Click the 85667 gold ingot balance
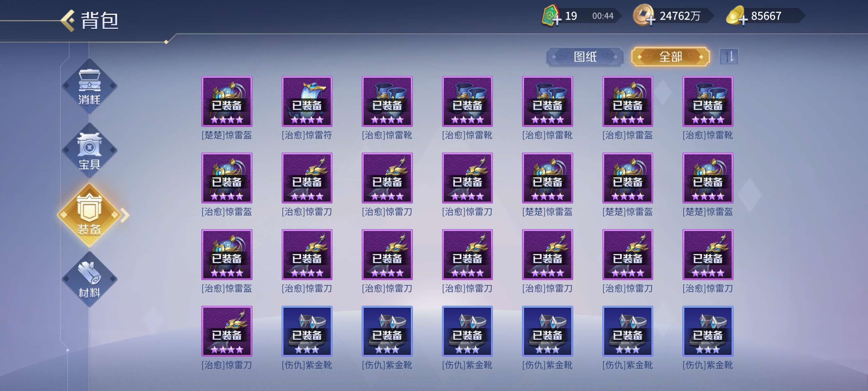Image resolution: width=868 pixels, height=391 pixels. [x=766, y=16]
